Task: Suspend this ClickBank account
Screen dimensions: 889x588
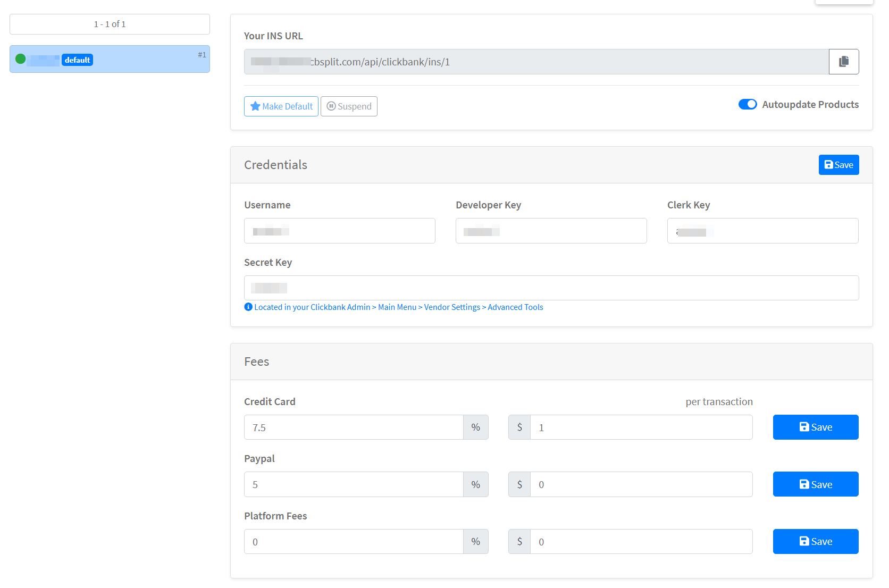Action: tap(349, 106)
